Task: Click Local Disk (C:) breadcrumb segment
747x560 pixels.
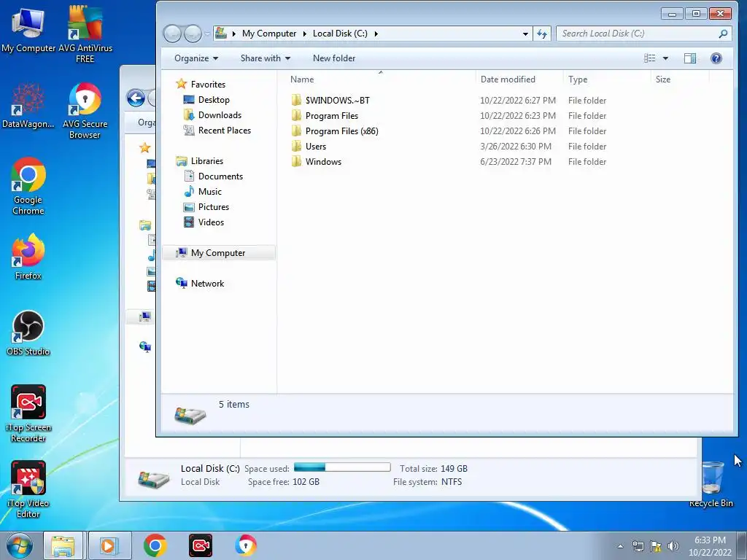Action: [340, 34]
